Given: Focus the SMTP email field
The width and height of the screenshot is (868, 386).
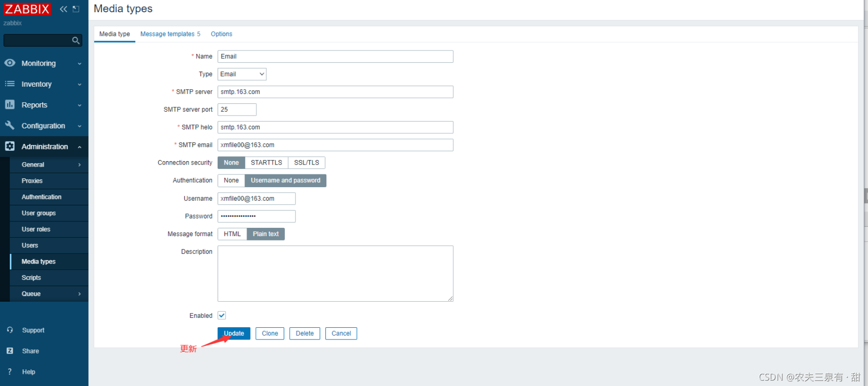Looking at the screenshot, I should pyautogui.click(x=335, y=145).
